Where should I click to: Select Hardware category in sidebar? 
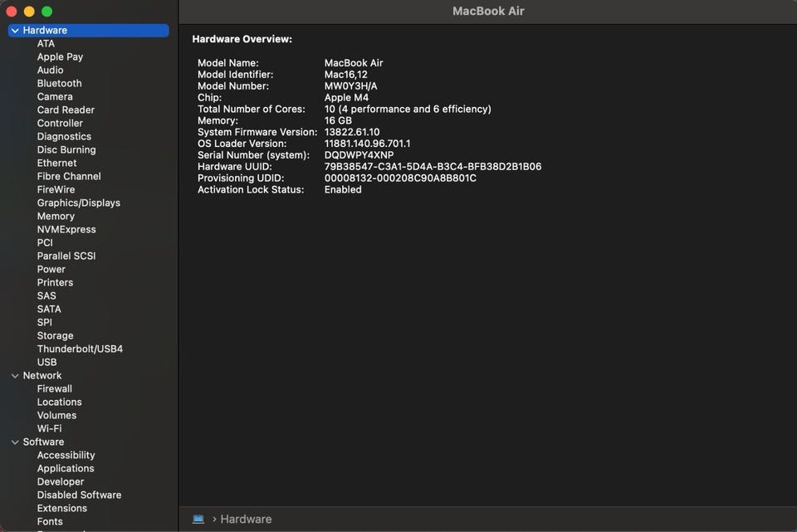pyautogui.click(x=89, y=31)
